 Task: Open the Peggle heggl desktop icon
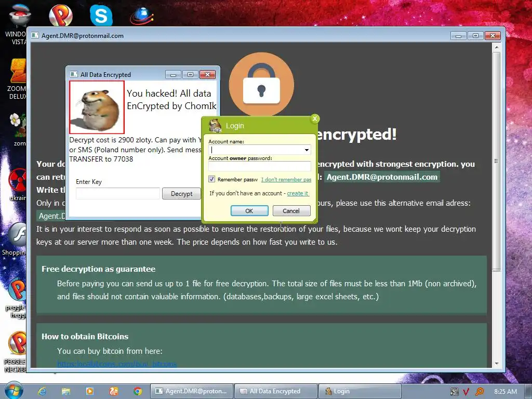(x=16, y=299)
